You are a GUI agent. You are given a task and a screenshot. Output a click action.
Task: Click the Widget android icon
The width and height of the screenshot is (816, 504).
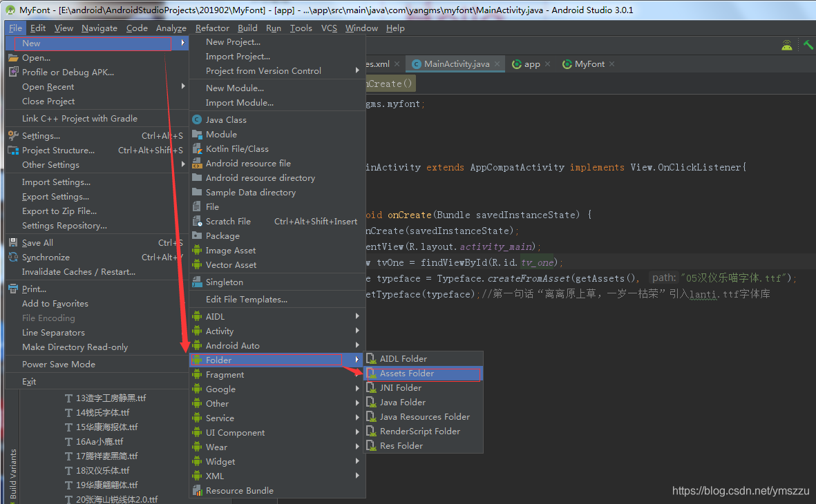(197, 461)
